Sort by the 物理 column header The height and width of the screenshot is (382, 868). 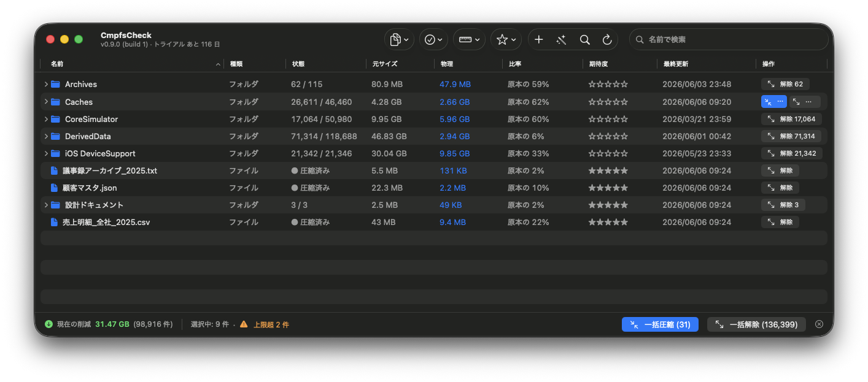coord(468,64)
